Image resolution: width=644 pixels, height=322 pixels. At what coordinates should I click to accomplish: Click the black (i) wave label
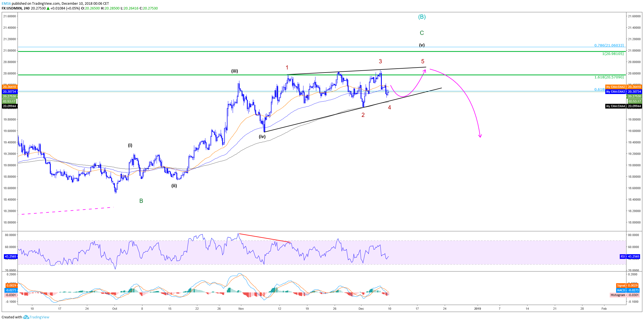[x=130, y=145]
